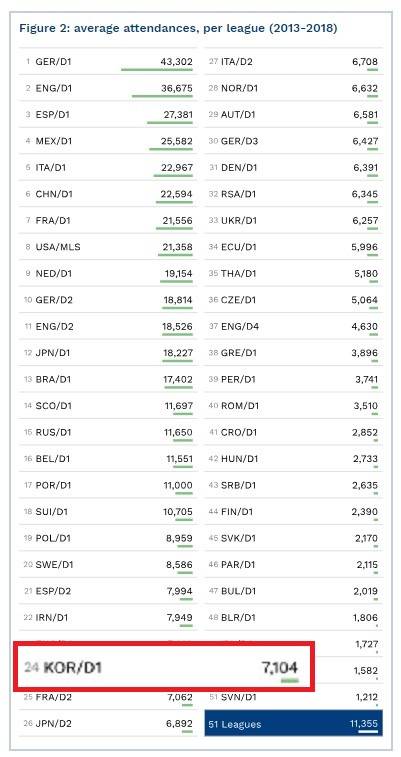Screen dimensions: 401x757
Task: Click the green bar under GER/D1 value
Action: [157, 70]
